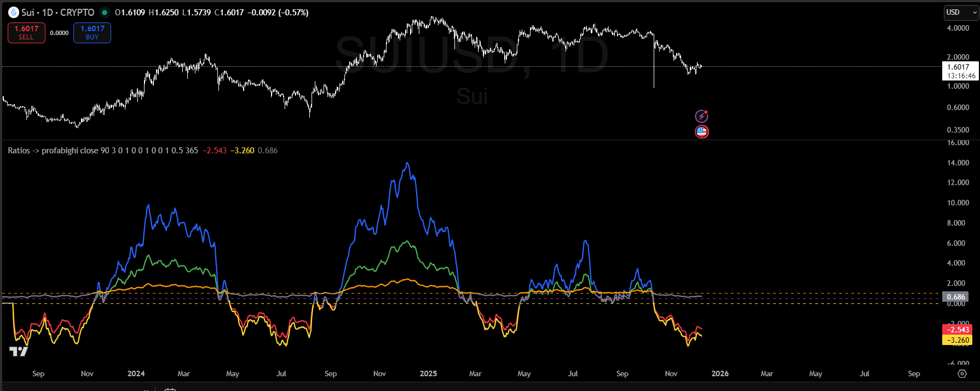The height and width of the screenshot is (391, 980).
Task: Click the 4.0000 price scale label
Action: click(958, 28)
